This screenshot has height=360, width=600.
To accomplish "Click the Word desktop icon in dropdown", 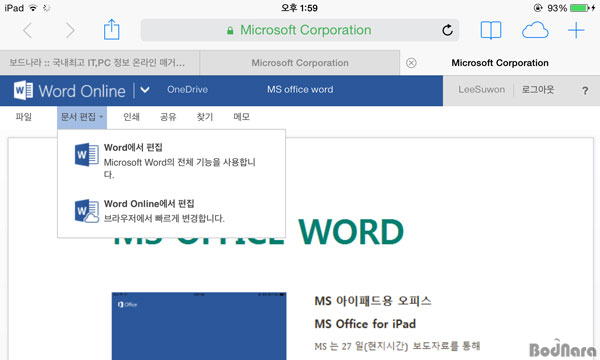I will [86, 155].
